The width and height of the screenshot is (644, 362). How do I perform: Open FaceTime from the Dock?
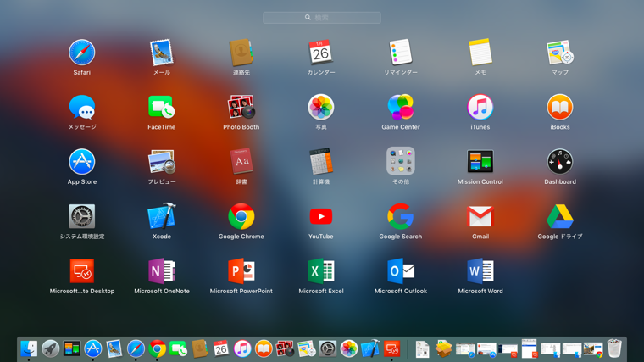178,348
